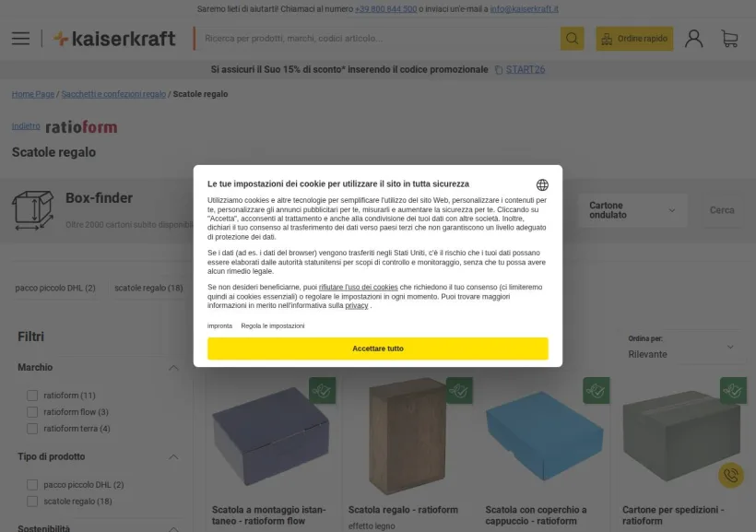
Task: Open the grey shipping carton image
Action: click(681, 436)
